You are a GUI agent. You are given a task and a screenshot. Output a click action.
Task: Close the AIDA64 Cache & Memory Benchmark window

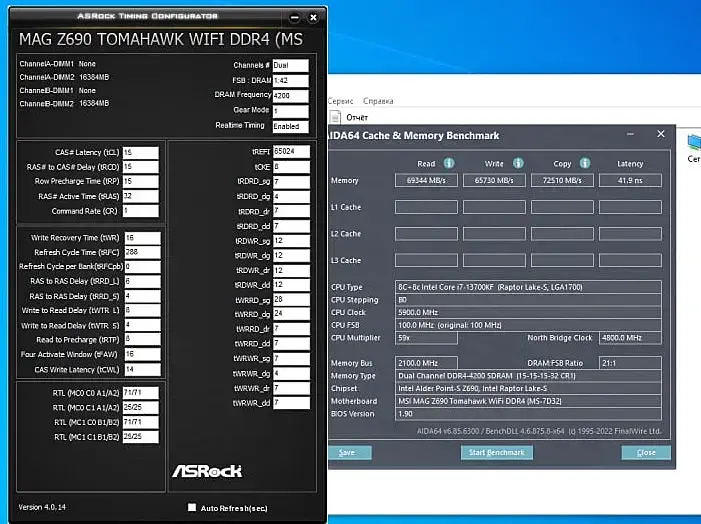[x=661, y=134]
